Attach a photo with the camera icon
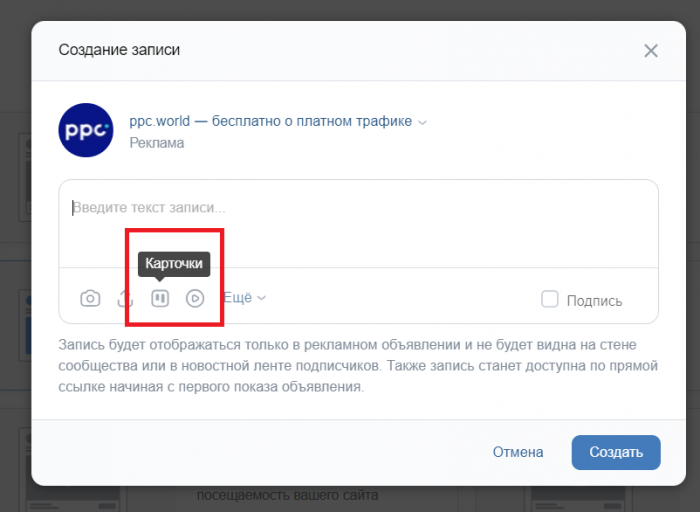This screenshot has height=512, width=700. [90, 298]
